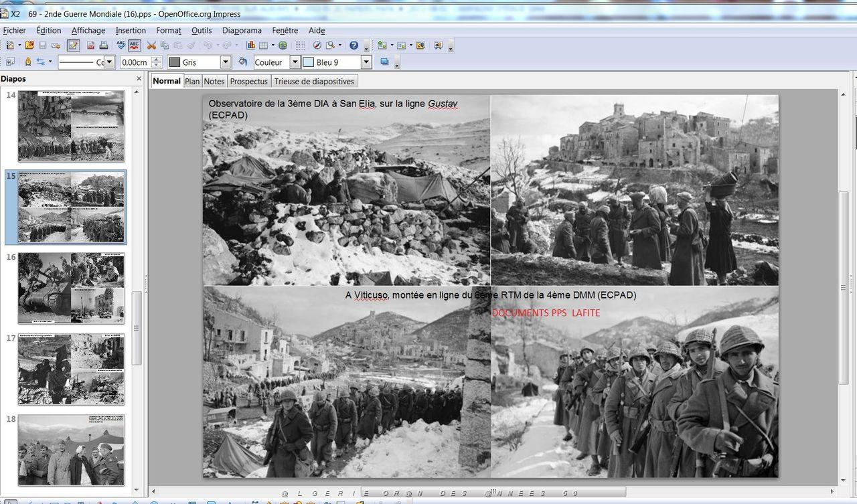Click the Print file directly icon
This screenshot has width=857, height=504.
click(104, 45)
